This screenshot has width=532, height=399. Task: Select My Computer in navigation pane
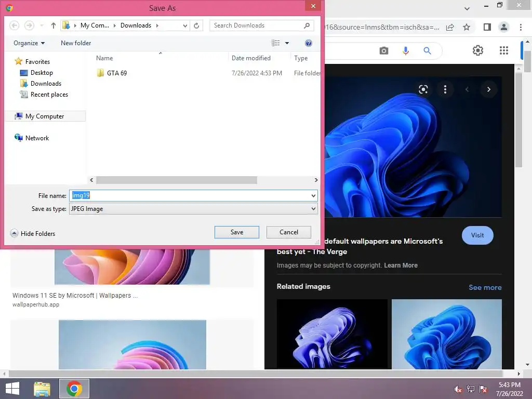pos(45,116)
